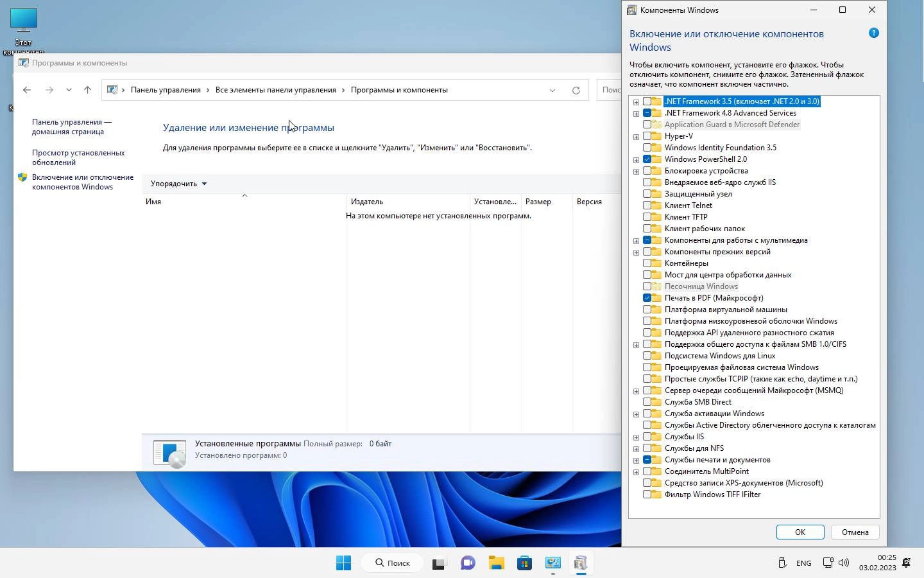The width and height of the screenshot is (924, 578).
Task: Click Включение или отключение компонентов Windows link
Action: tap(83, 182)
